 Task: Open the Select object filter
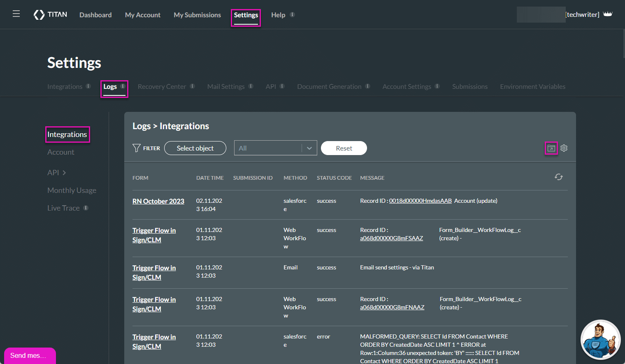click(195, 148)
